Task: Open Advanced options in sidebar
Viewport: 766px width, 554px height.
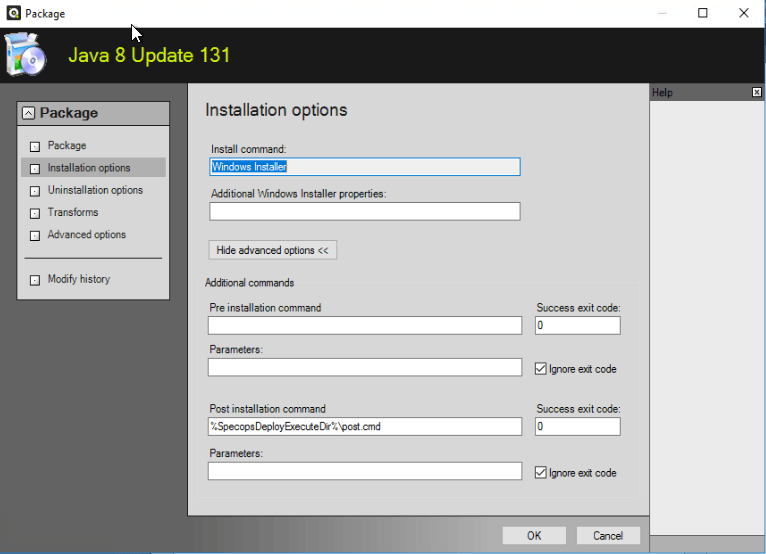Action: click(87, 235)
